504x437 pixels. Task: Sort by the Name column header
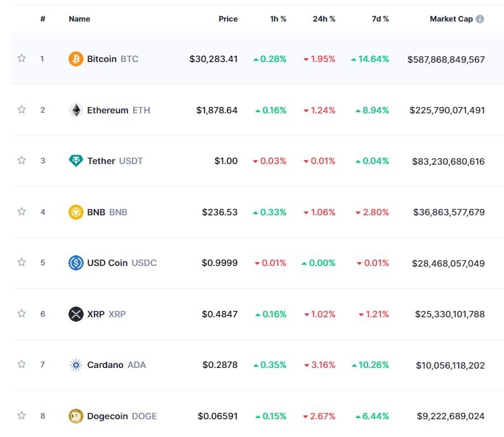click(x=79, y=19)
